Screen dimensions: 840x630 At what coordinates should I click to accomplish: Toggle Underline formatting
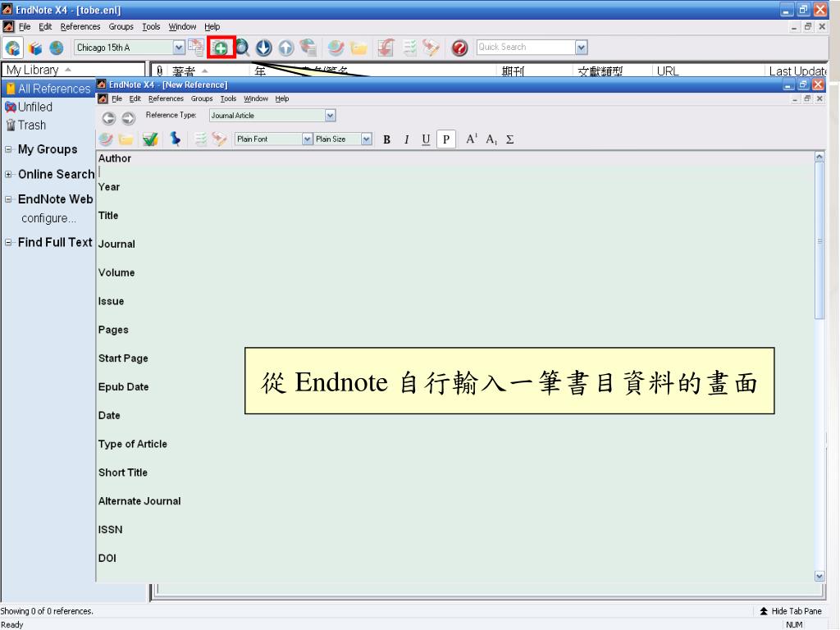pyautogui.click(x=426, y=139)
